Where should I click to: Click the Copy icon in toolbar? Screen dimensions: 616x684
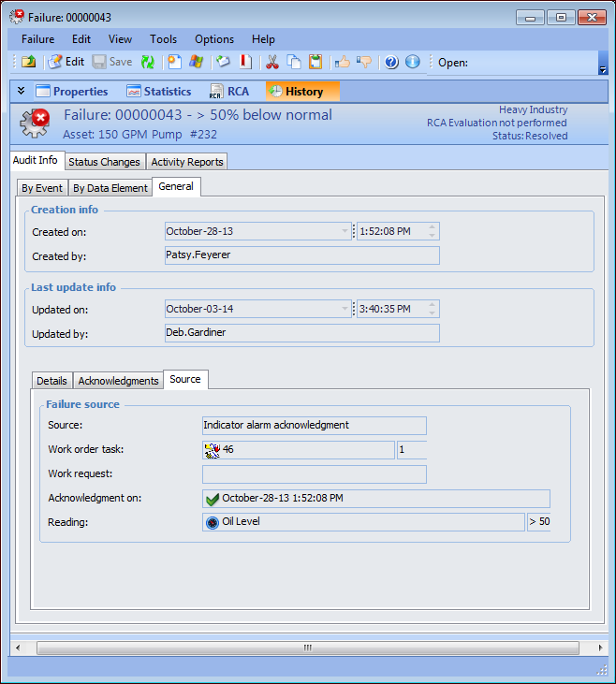(294, 62)
